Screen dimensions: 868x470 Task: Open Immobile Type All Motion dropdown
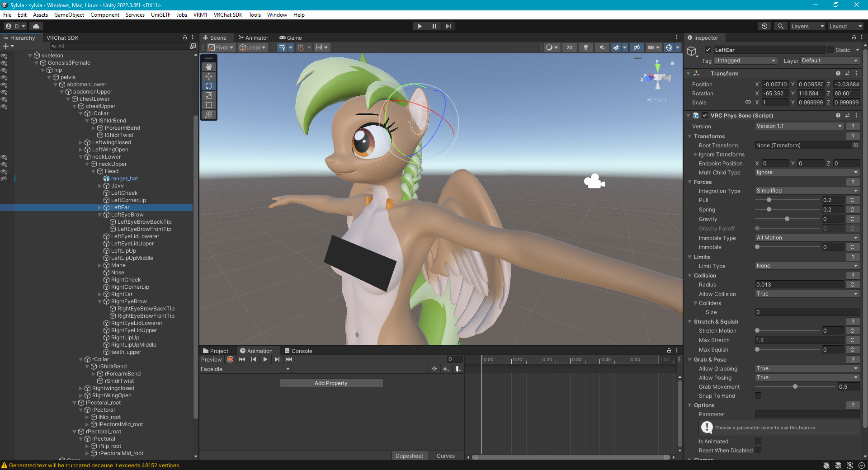(x=807, y=238)
